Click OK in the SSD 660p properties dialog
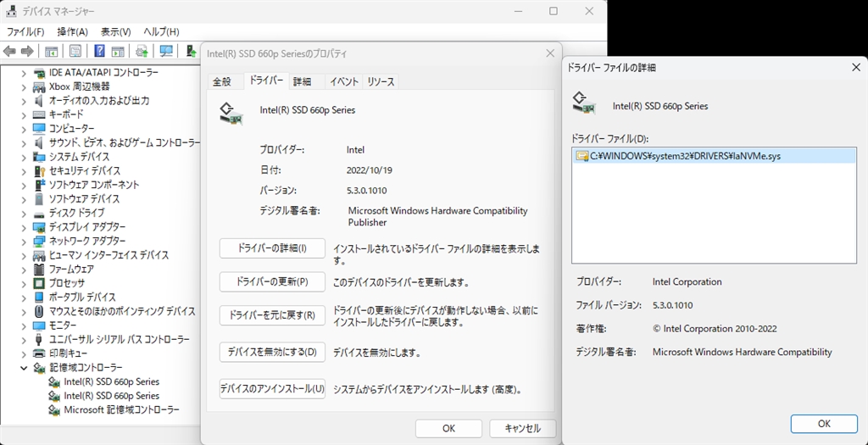This screenshot has height=445, width=868. point(449,428)
